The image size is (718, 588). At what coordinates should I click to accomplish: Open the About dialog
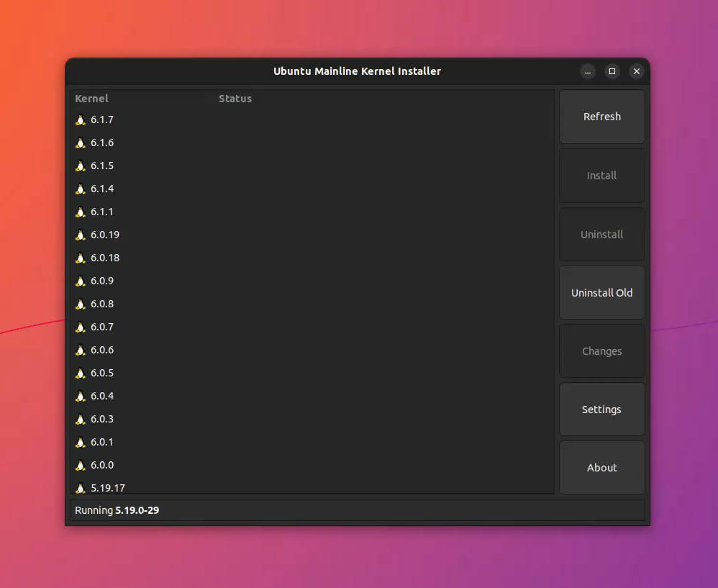[602, 467]
